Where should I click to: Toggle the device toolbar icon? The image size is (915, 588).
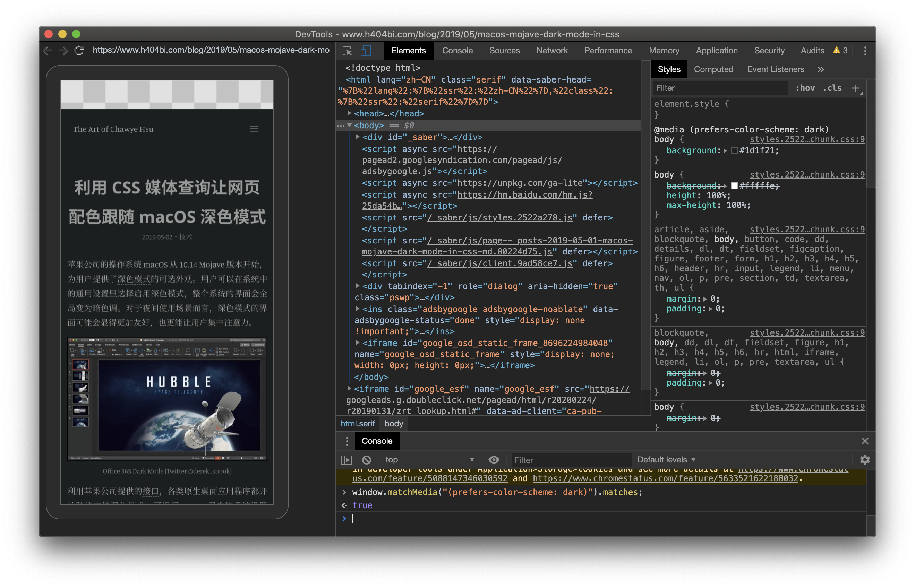[x=366, y=51]
